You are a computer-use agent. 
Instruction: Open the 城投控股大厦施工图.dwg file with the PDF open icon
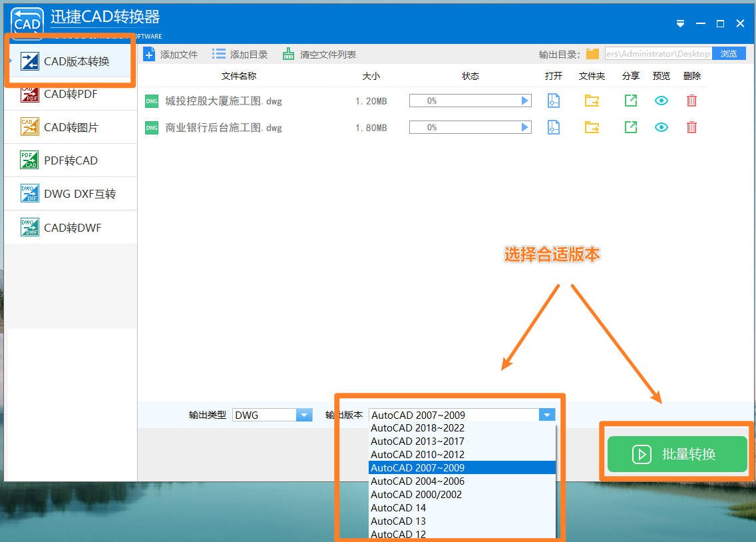(553, 101)
